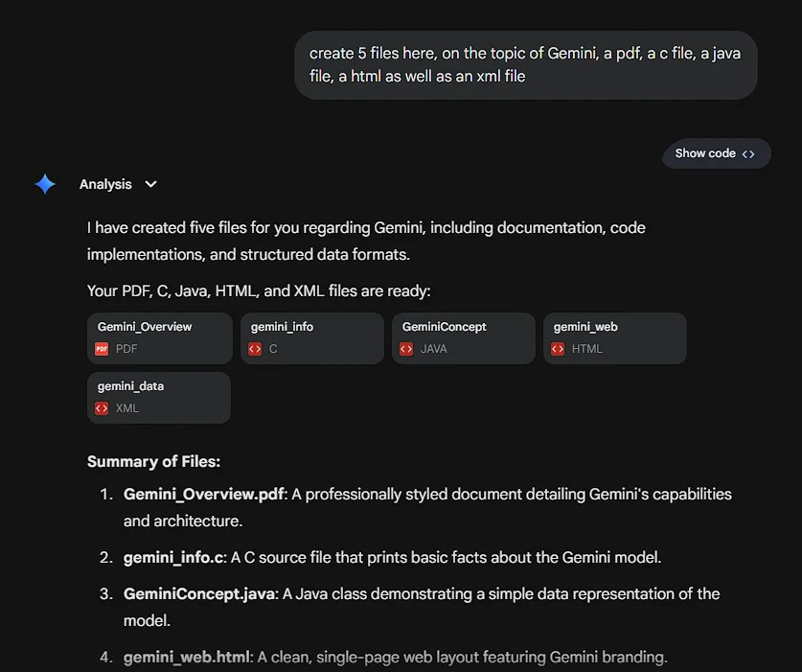Open the Gemini_Overview PDF file card
The width and height of the screenshot is (802, 672).
(159, 337)
